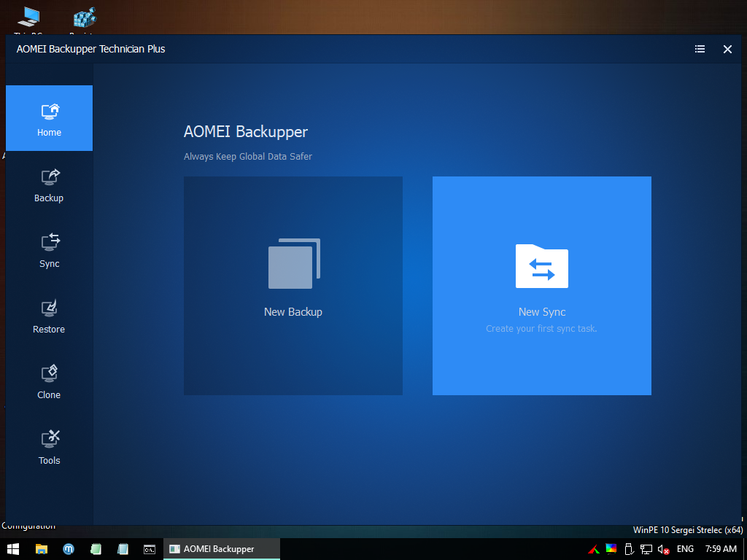Open the Windows Start menu

coord(13,549)
